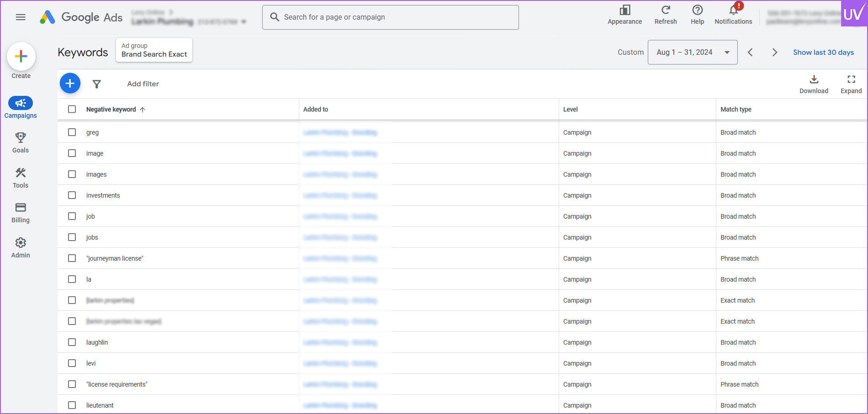
Task: Click the Create plus button
Action: point(21,57)
